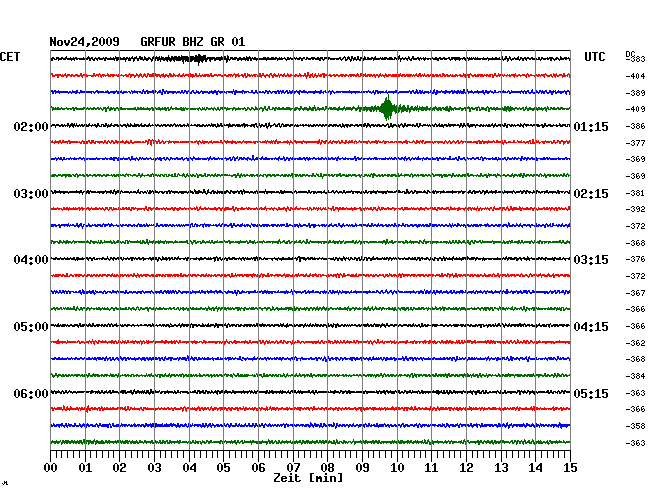Click the 04 minute axis tick label
650x494 pixels.
(189, 467)
